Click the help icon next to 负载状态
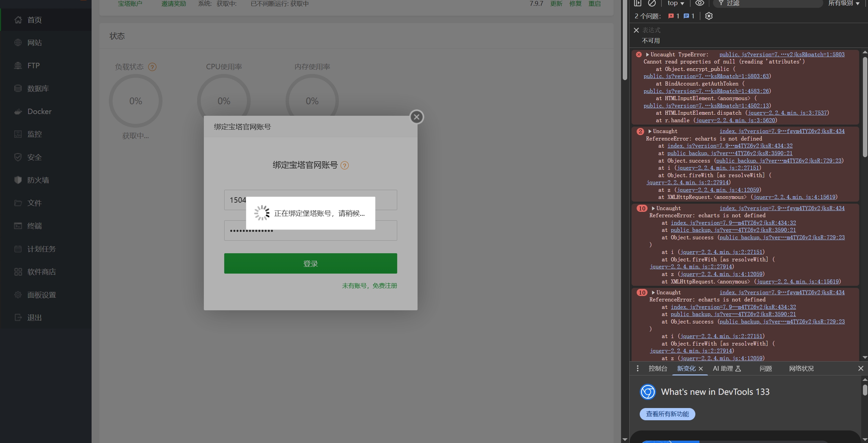The image size is (868, 443). coord(152,67)
